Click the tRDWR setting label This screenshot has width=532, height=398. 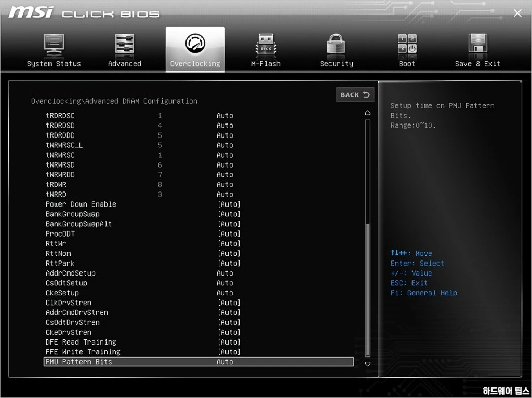56,184
